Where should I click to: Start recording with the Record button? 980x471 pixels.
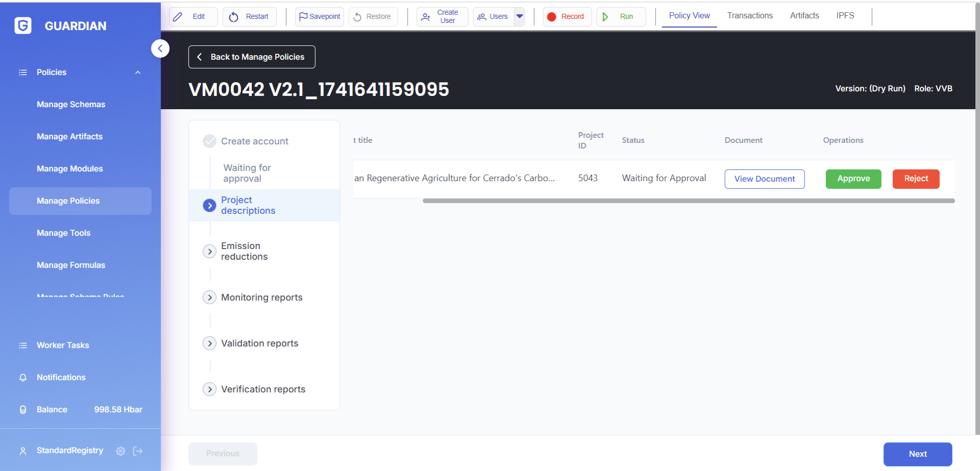coord(566,17)
